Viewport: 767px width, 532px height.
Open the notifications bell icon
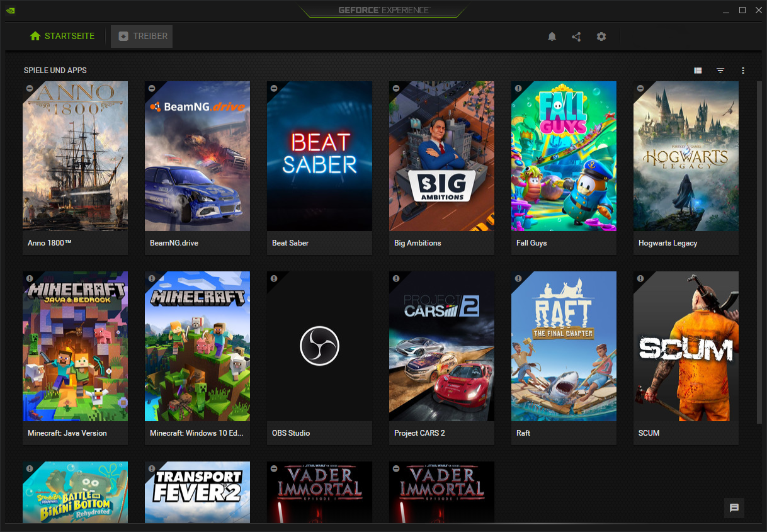click(x=552, y=37)
